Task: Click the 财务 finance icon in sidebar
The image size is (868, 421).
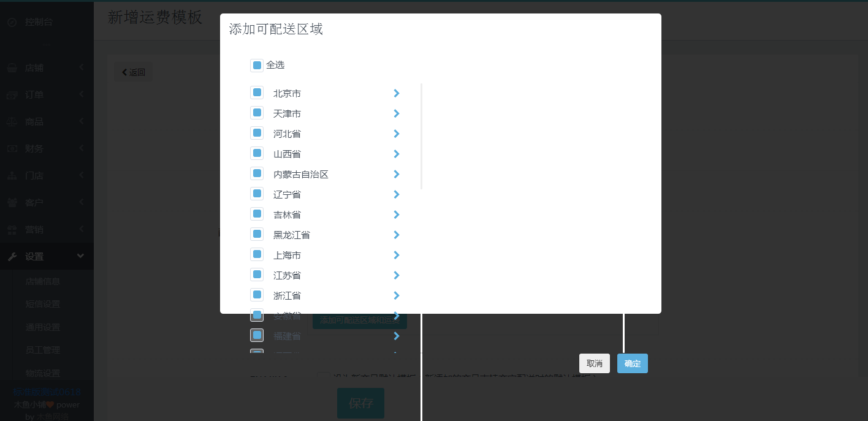Action: pyautogui.click(x=12, y=148)
